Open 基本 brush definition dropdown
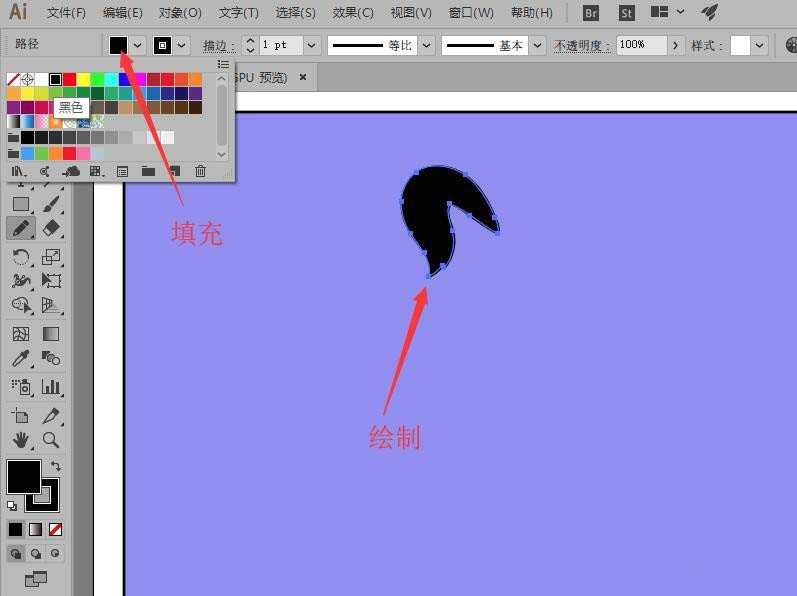 click(x=537, y=45)
